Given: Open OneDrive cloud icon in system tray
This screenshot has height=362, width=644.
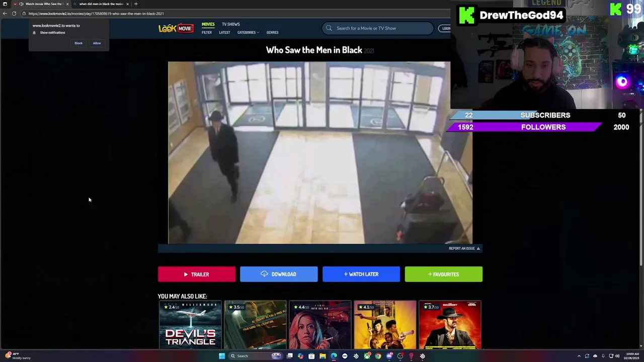Looking at the screenshot, I should point(595,356).
